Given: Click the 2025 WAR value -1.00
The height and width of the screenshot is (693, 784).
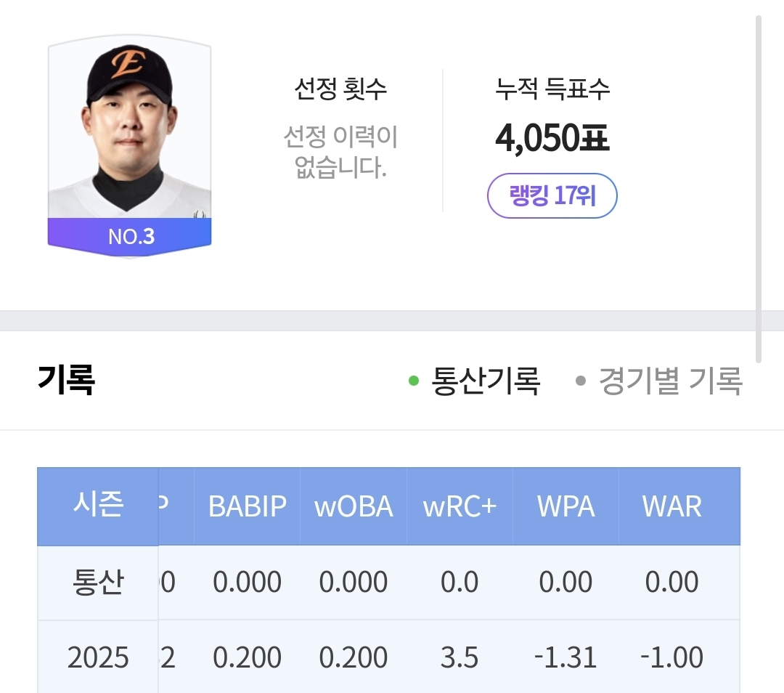Looking at the screenshot, I should (x=672, y=657).
